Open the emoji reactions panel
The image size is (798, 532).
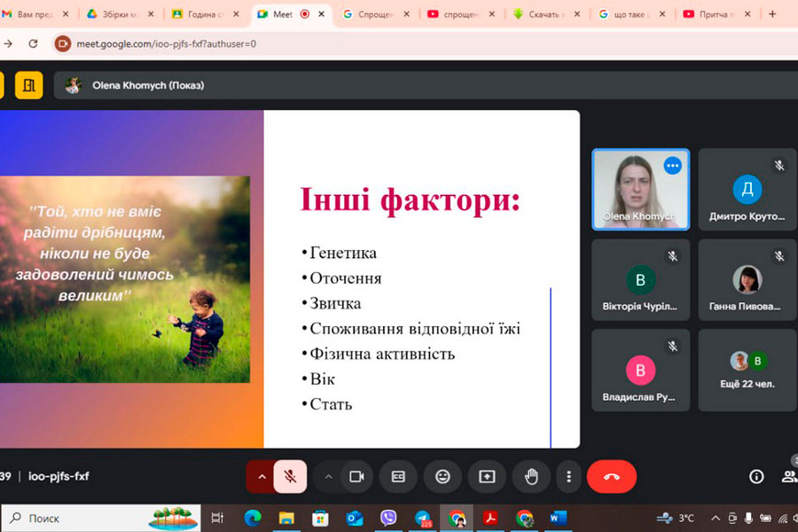click(442, 476)
